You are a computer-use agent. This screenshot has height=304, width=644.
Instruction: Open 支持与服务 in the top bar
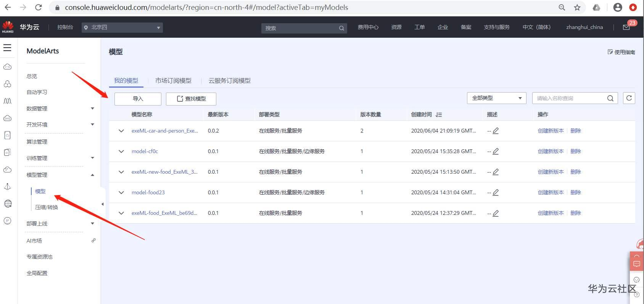pos(496,27)
